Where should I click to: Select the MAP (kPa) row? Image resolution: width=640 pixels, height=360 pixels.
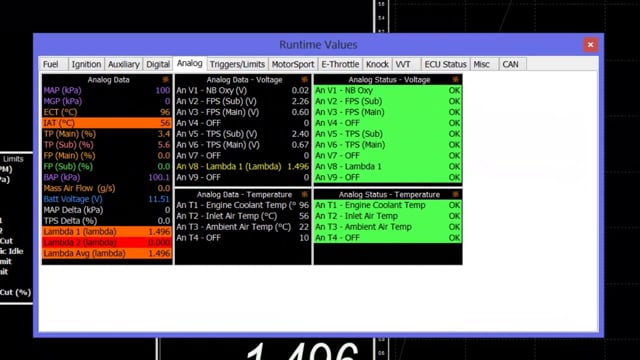[107, 90]
